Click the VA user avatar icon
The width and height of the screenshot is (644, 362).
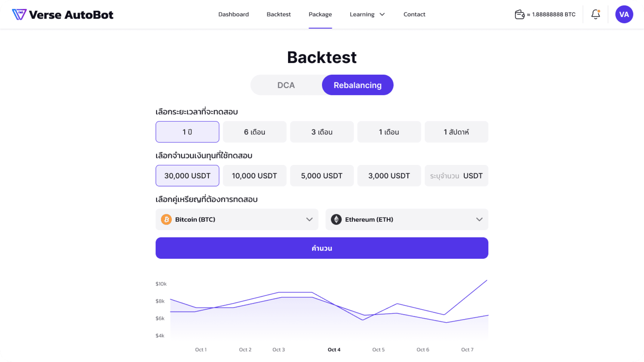point(624,14)
